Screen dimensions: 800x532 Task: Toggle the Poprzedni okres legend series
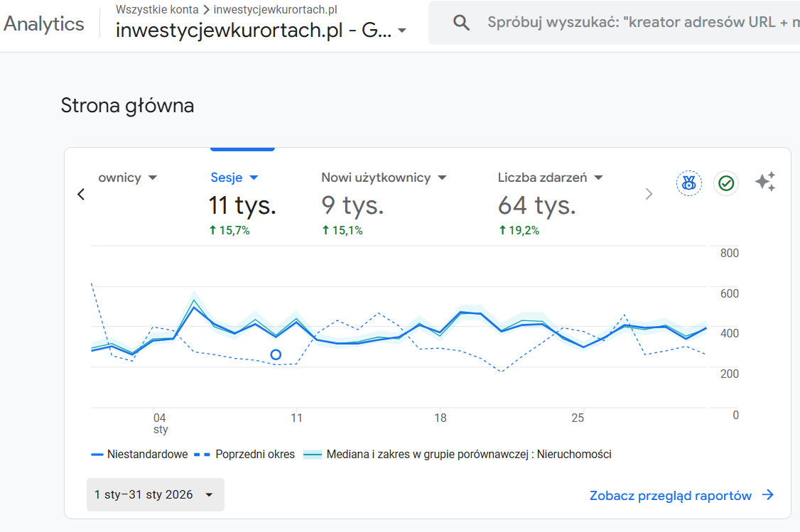coord(244,455)
